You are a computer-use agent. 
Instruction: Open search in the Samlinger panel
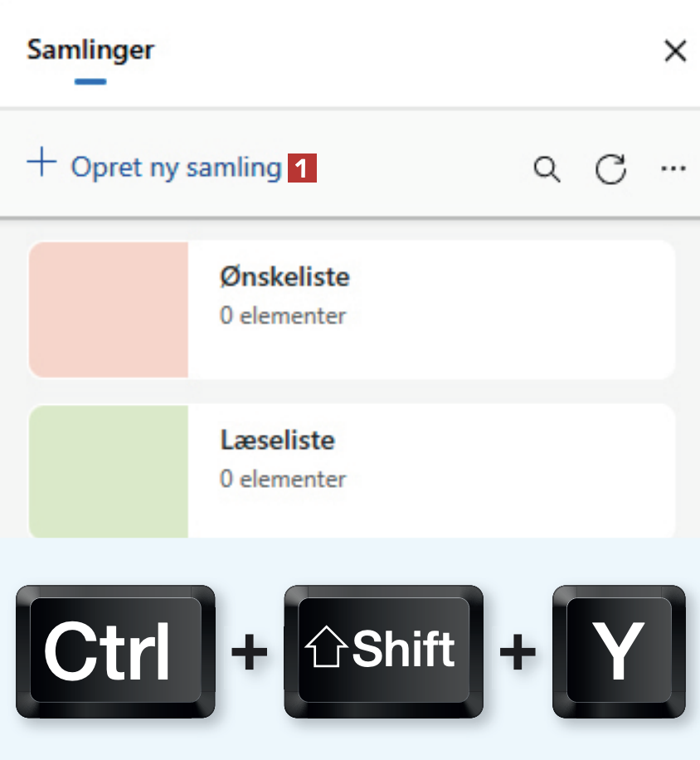click(x=547, y=169)
